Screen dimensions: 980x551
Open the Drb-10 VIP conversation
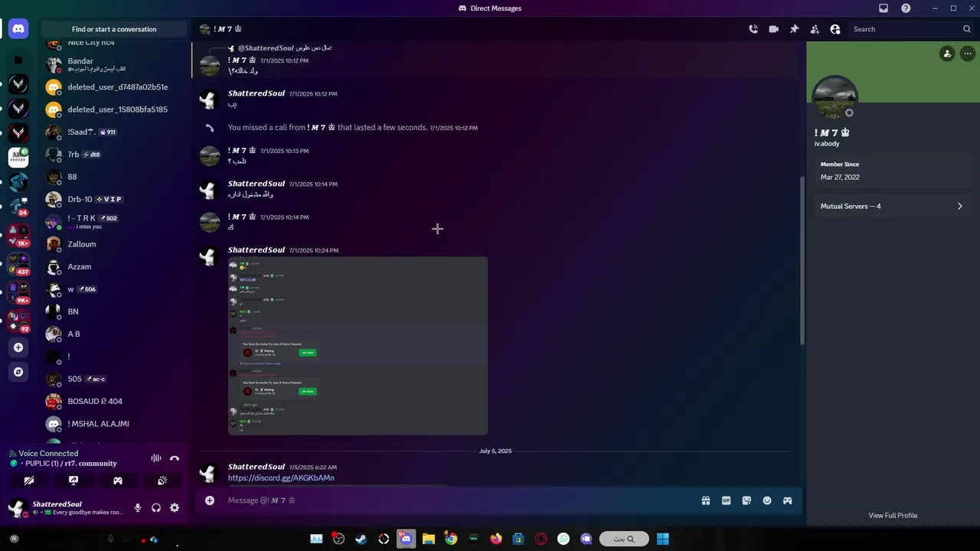(114, 199)
